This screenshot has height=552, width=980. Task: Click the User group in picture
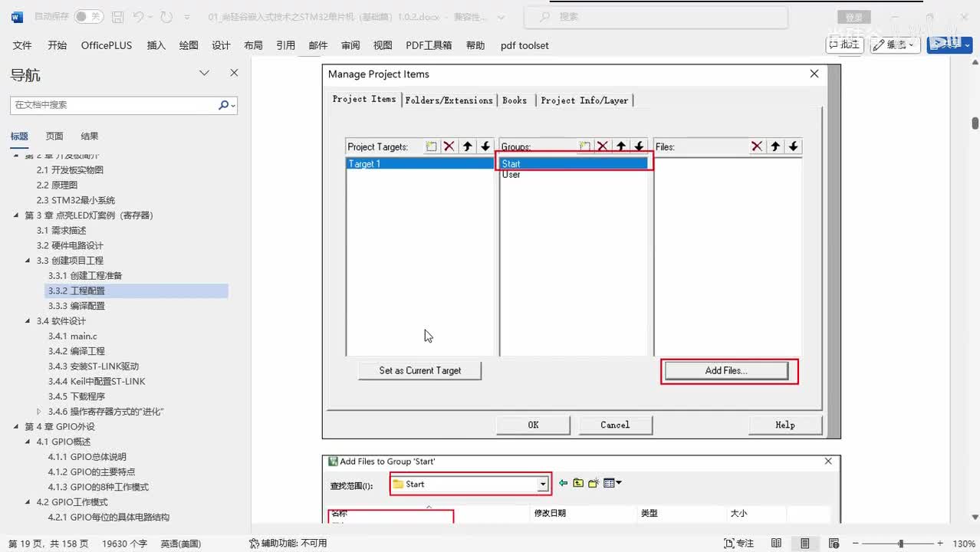pos(511,175)
